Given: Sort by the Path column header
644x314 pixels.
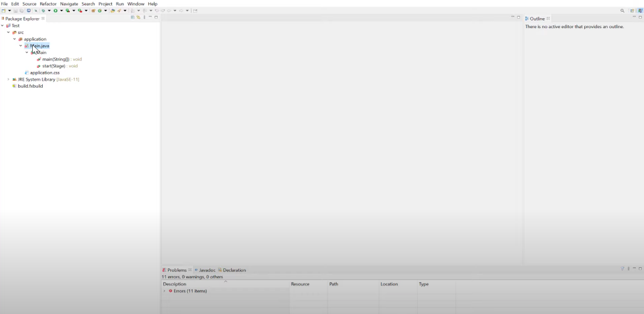Looking at the screenshot, I should [x=354, y=284].
